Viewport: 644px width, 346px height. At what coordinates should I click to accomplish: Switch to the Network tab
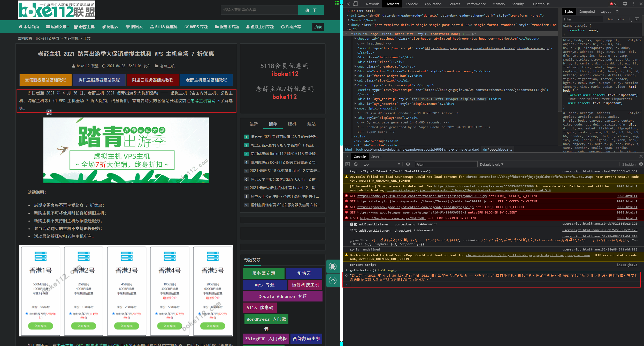coord(372,4)
